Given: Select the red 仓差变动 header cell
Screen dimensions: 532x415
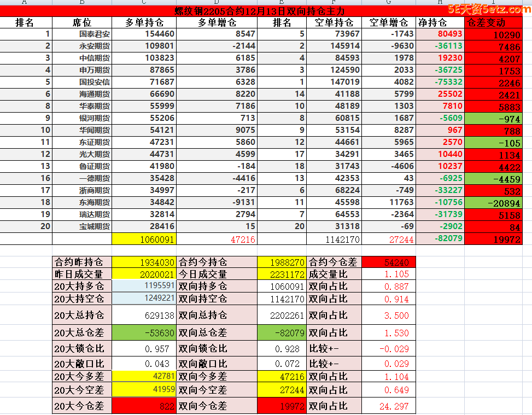Looking at the screenshot, I should point(494,23).
